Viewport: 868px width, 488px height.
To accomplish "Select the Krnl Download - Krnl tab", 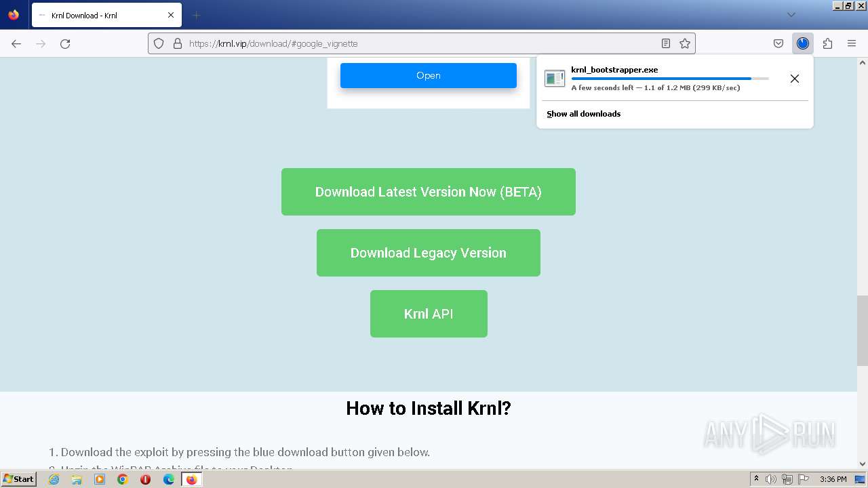I will (x=105, y=15).
